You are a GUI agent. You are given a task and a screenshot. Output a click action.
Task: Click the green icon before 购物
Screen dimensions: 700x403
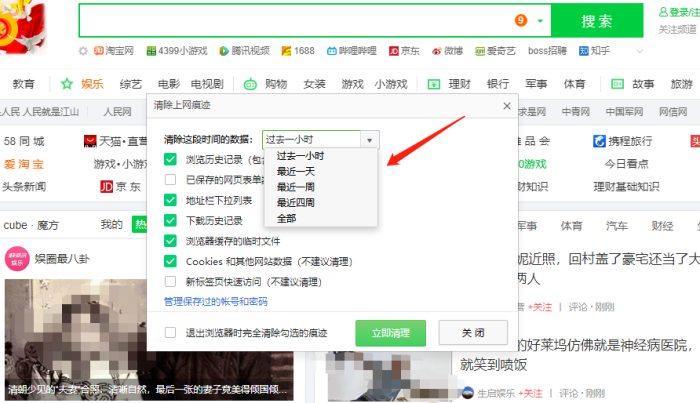tap(250, 84)
